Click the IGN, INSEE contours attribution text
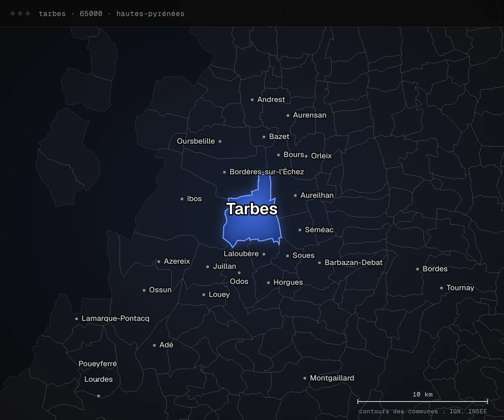504x420 pixels. click(x=423, y=411)
